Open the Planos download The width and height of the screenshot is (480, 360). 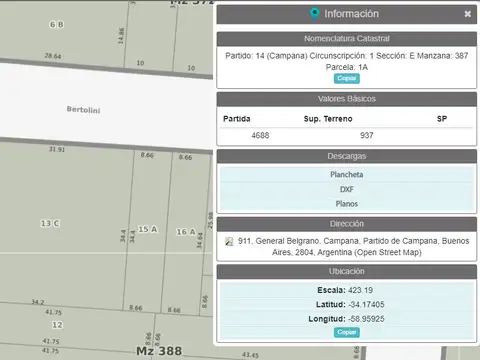pos(347,204)
